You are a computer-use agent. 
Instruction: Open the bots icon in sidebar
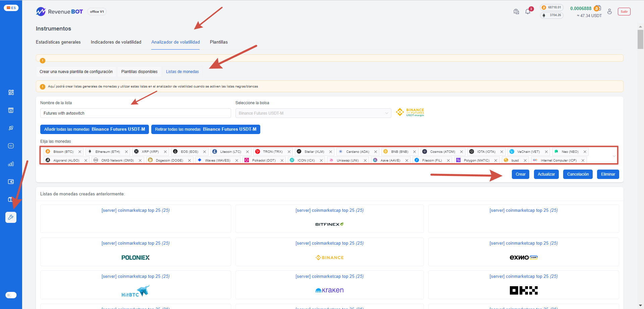[11, 146]
